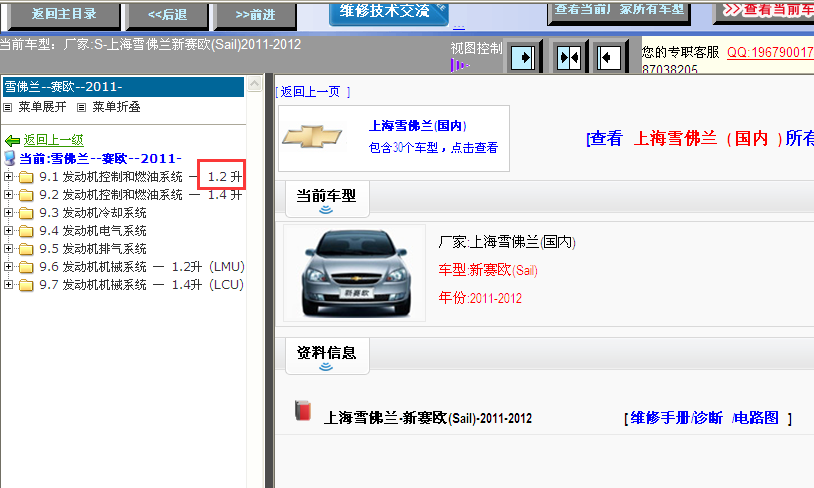Image resolution: width=814 pixels, height=488 pixels.
Task: Expand 9.7 发动机机械系统 1.4升 node
Action: 8,284
